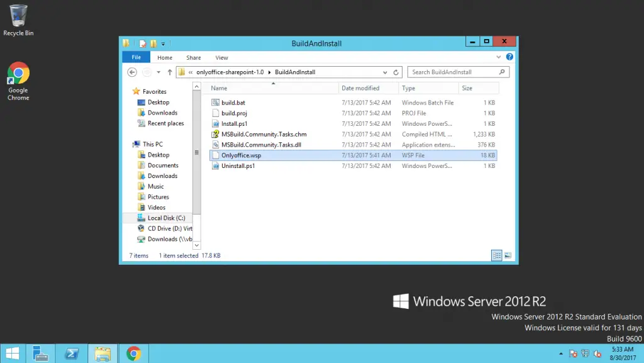Click the compiled HTML help file icon

tap(215, 134)
